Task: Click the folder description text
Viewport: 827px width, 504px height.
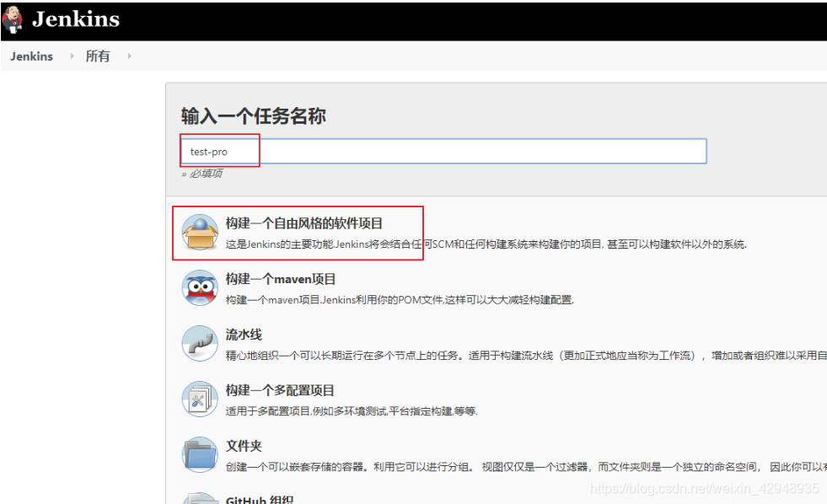Action: (x=526, y=467)
